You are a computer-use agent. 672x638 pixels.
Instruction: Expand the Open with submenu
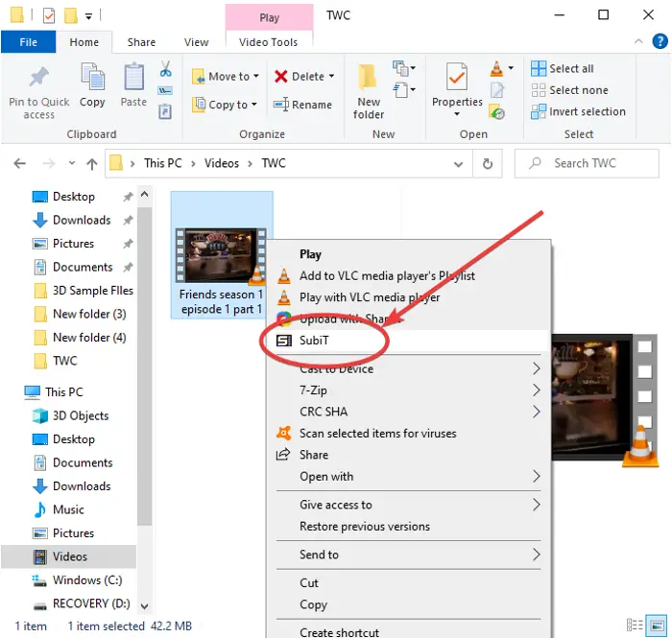coord(408,476)
